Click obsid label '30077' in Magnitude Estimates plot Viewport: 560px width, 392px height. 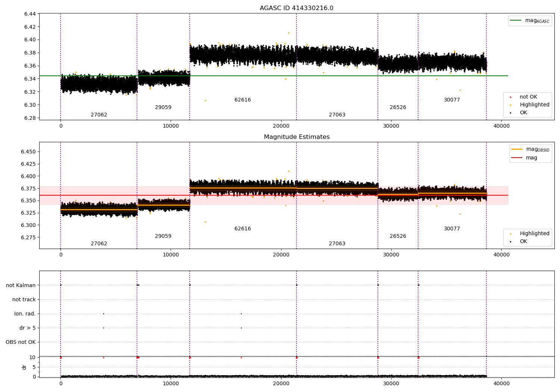(x=452, y=229)
